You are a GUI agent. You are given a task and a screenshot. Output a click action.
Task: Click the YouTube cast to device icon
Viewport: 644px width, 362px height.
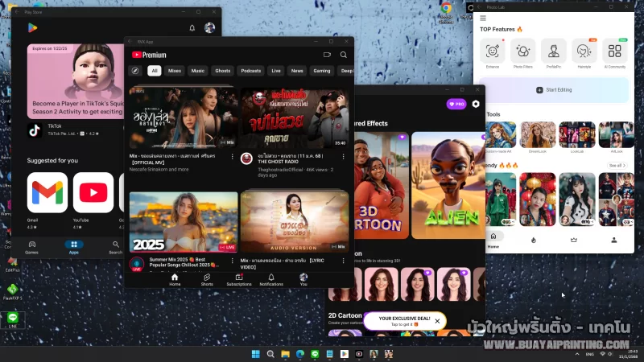click(327, 55)
